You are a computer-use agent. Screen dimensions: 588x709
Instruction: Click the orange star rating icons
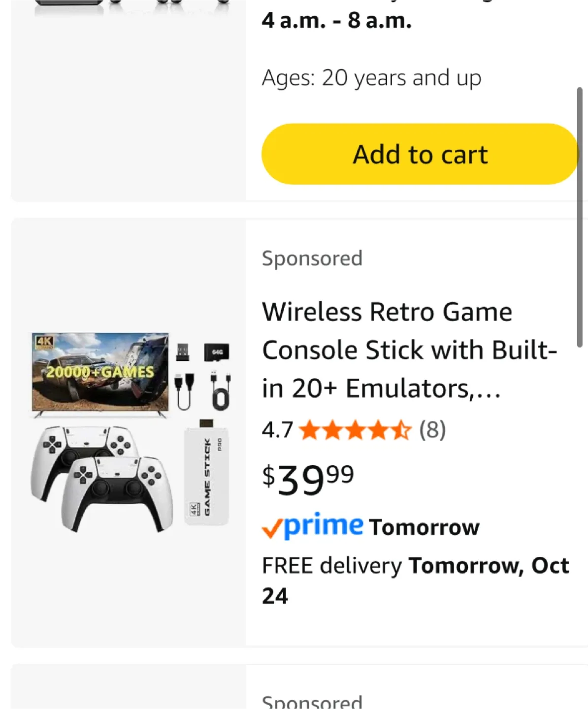tap(355, 430)
